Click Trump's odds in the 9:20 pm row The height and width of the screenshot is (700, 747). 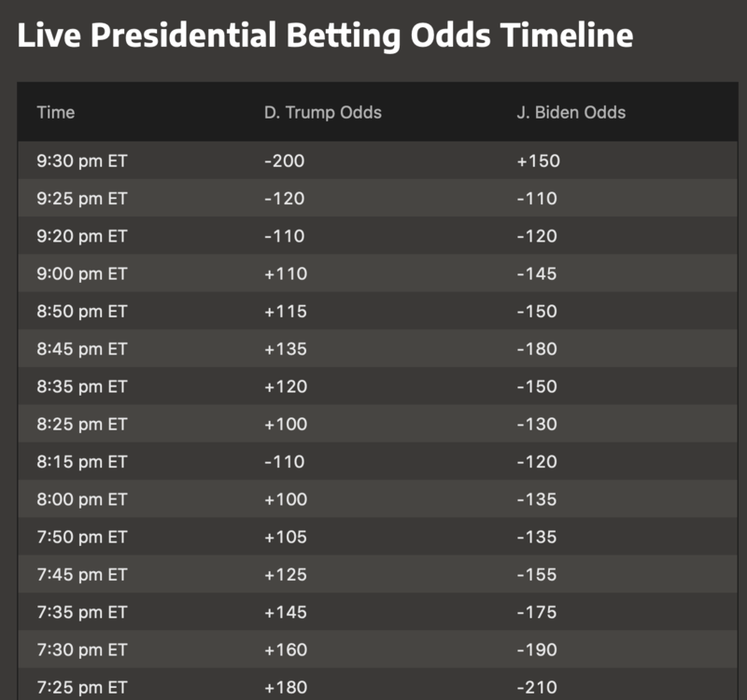[x=284, y=236]
